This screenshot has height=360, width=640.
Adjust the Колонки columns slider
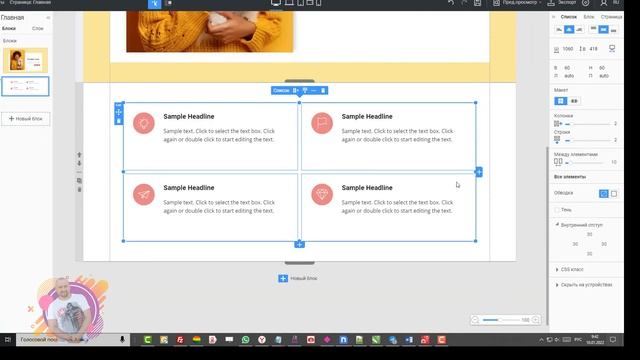pyautogui.click(x=588, y=124)
